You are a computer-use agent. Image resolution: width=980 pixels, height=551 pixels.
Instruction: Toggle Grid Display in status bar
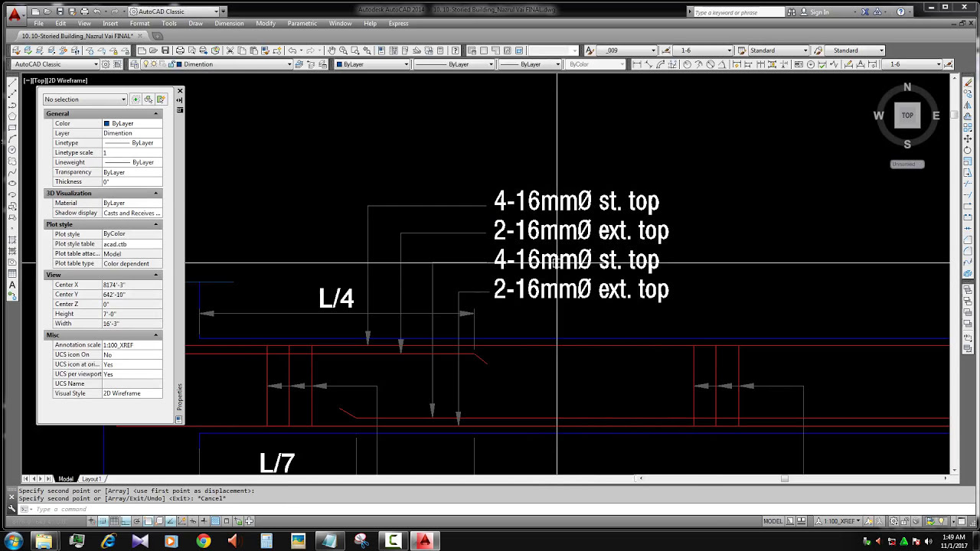click(x=114, y=521)
